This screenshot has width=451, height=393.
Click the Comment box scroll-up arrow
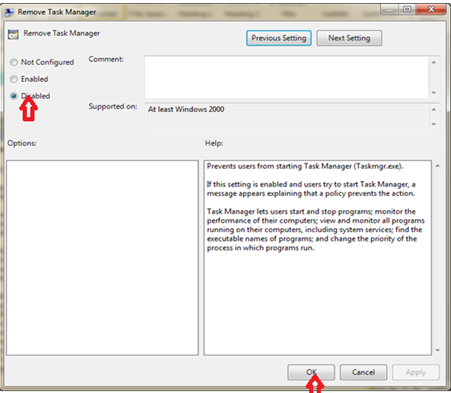434,62
